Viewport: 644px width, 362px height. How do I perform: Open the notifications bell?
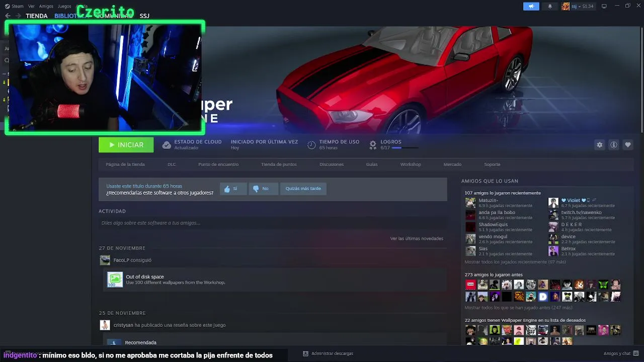click(x=550, y=6)
